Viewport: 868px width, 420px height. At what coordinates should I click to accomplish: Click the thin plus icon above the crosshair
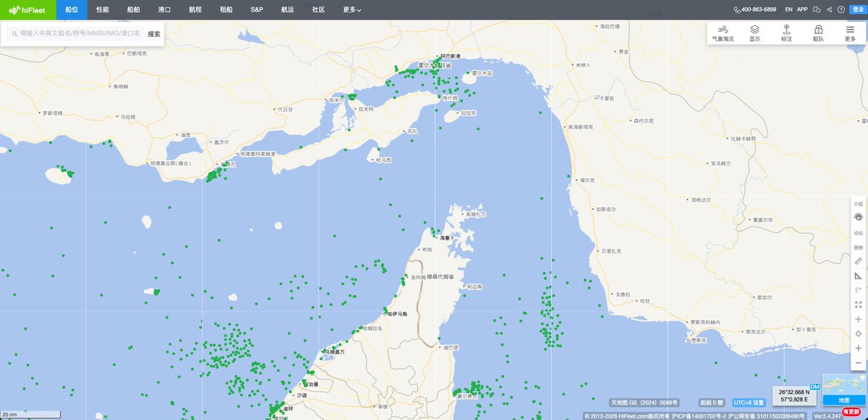coord(859,319)
